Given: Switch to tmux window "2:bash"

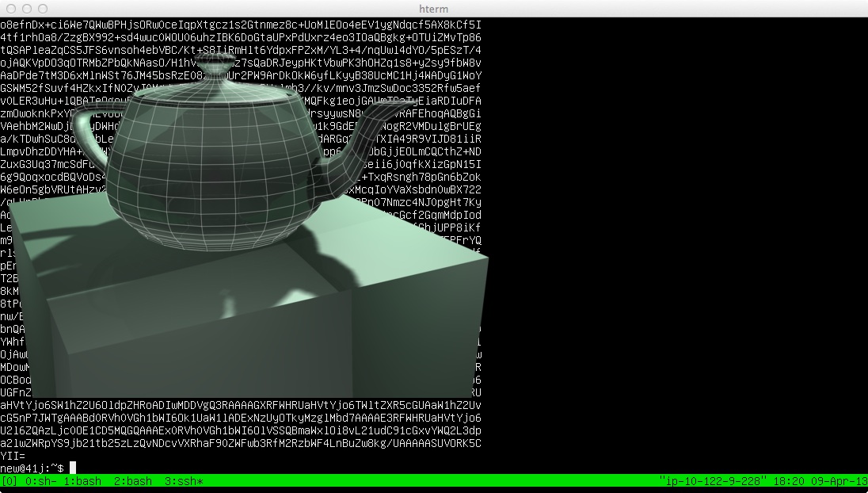Looking at the screenshot, I should 133,481.
